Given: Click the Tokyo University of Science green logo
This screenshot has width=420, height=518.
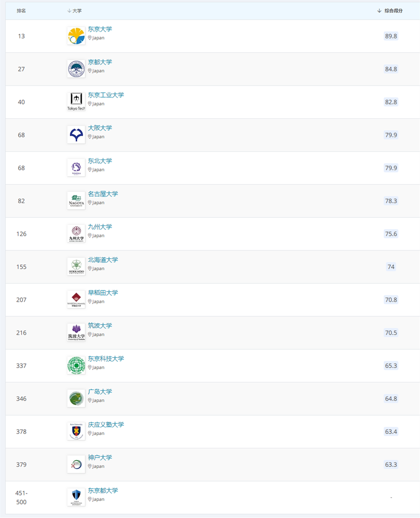Looking at the screenshot, I should (x=76, y=366).
